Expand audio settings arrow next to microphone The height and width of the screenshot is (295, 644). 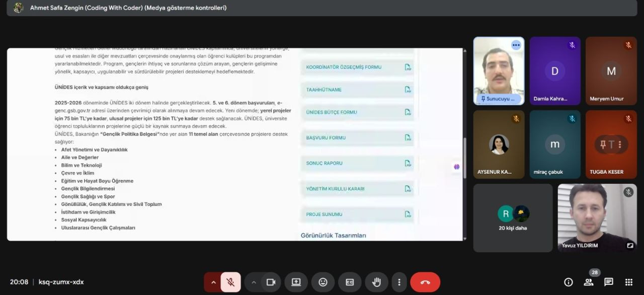[213, 282]
